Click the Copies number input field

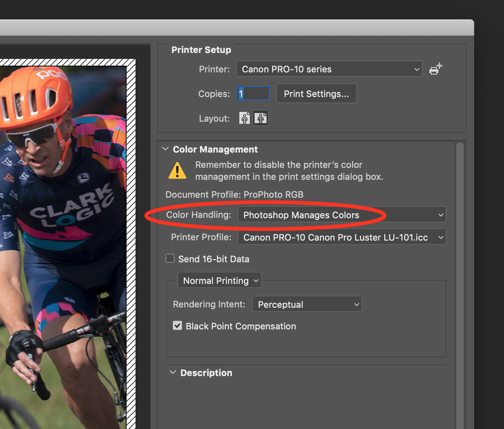[x=253, y=93]
